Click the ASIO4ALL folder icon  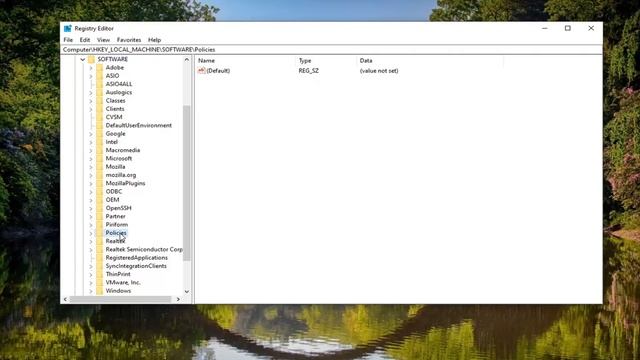[x=100, y=84]
